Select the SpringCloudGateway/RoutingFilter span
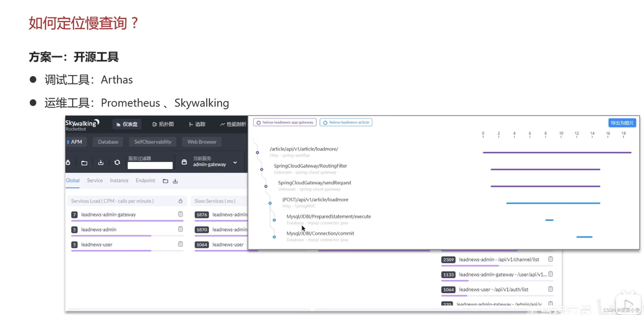644x315 pixels. (x=310, y=166)
